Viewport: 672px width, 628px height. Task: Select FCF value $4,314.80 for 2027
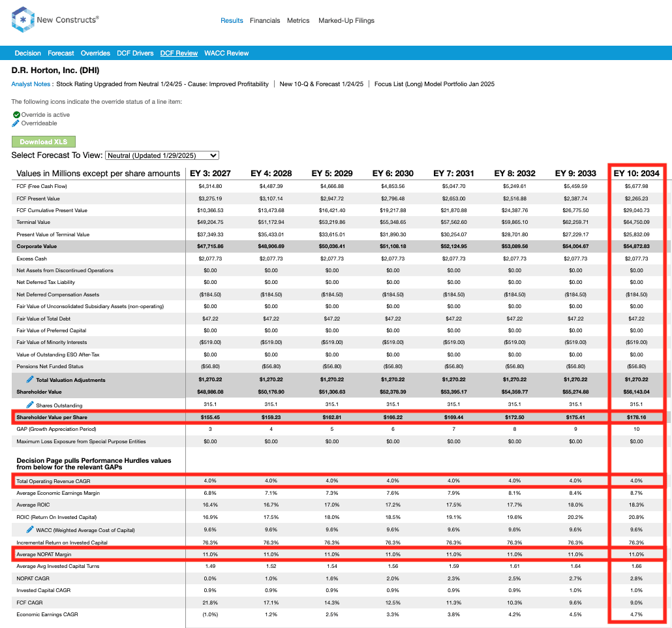211,186
